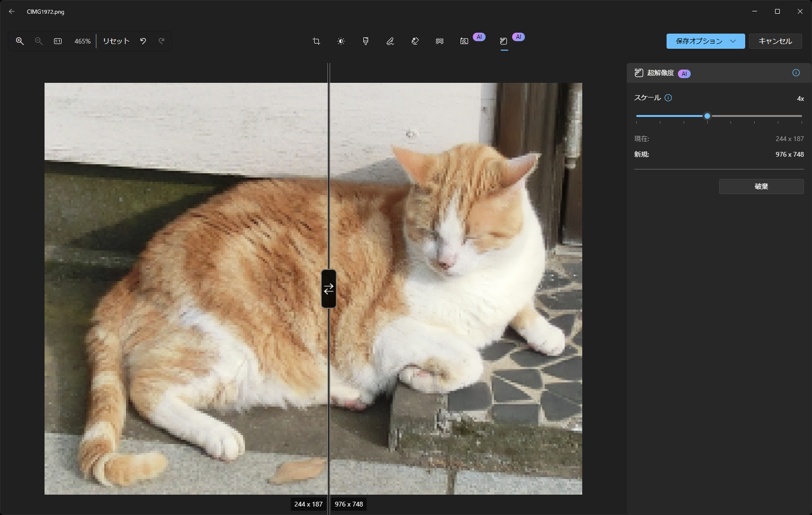Click the キャンセル button

coord(775,41)
